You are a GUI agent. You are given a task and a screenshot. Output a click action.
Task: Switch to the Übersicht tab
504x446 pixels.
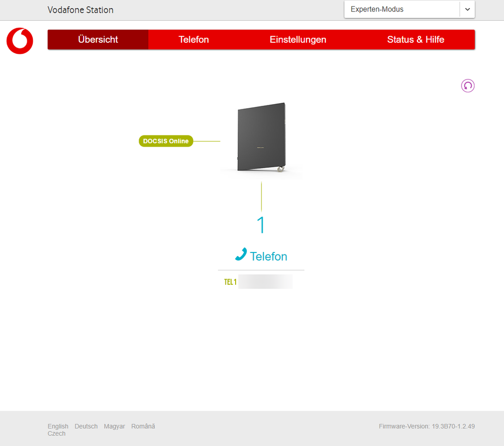[x=98, y=39]
